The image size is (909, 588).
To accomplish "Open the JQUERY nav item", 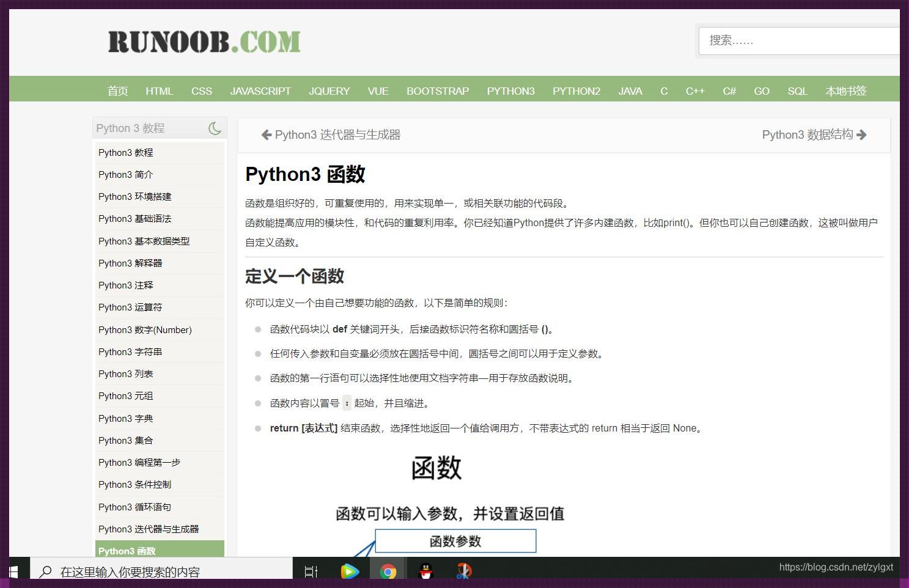I will coord(329,91).
